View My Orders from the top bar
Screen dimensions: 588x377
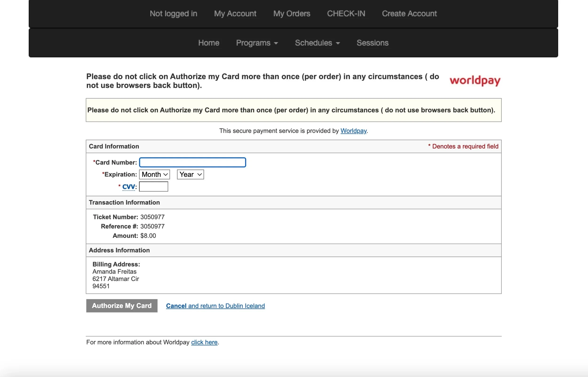pyautogui.click(x=291, y=13)
